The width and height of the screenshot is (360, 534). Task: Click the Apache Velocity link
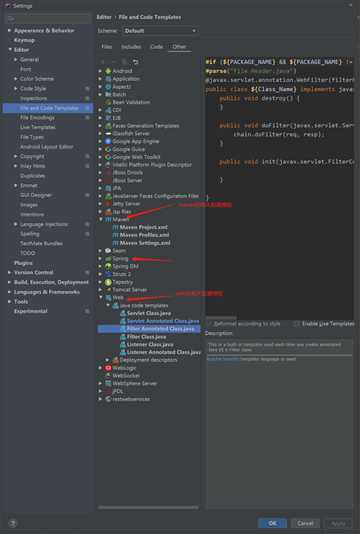coord(223,359)
